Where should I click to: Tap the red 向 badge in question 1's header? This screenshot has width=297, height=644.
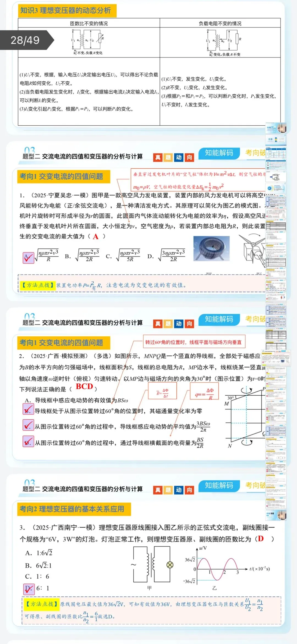point(189,157)
